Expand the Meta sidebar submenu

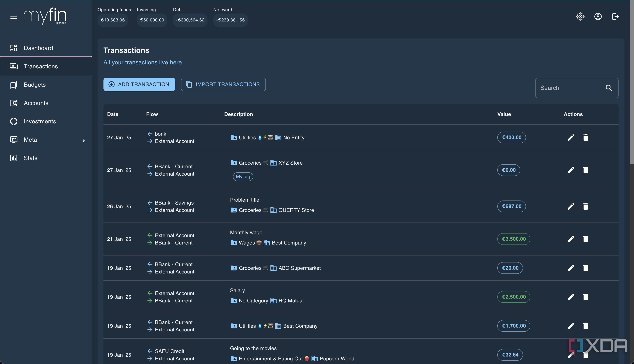coord(84,141)
